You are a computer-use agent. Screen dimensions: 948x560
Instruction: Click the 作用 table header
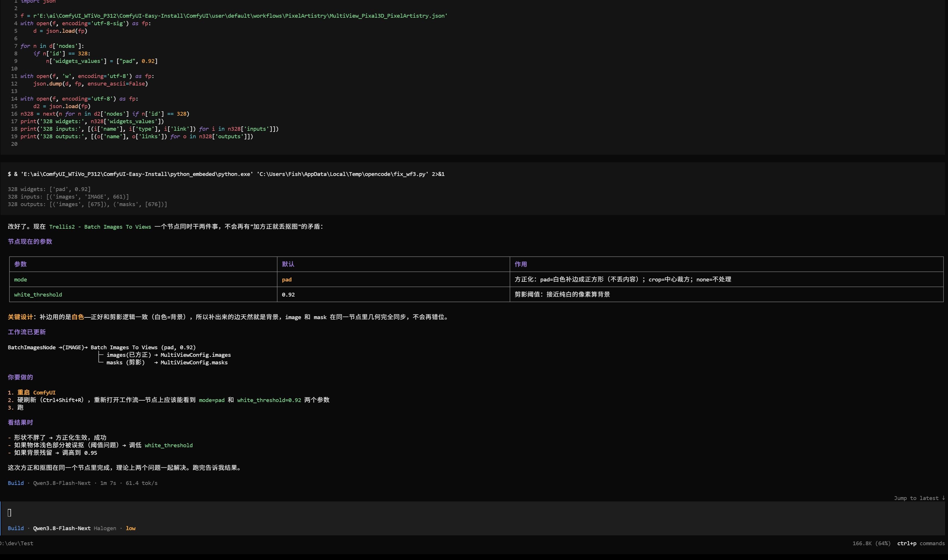[727, 264]
